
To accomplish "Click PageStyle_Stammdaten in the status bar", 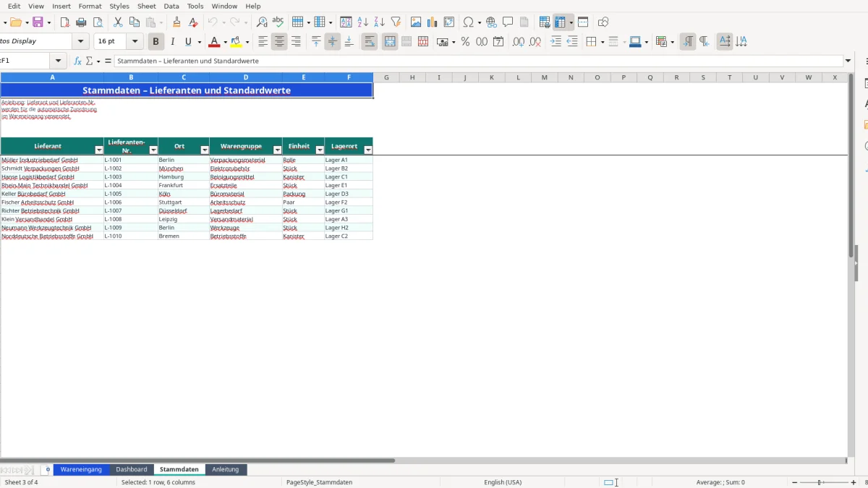I will click(320, 482).
